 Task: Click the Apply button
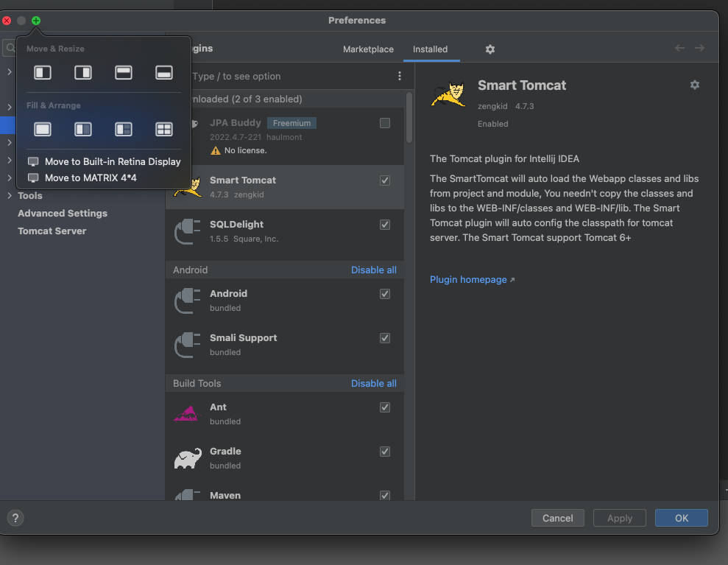tap(619, 518)
